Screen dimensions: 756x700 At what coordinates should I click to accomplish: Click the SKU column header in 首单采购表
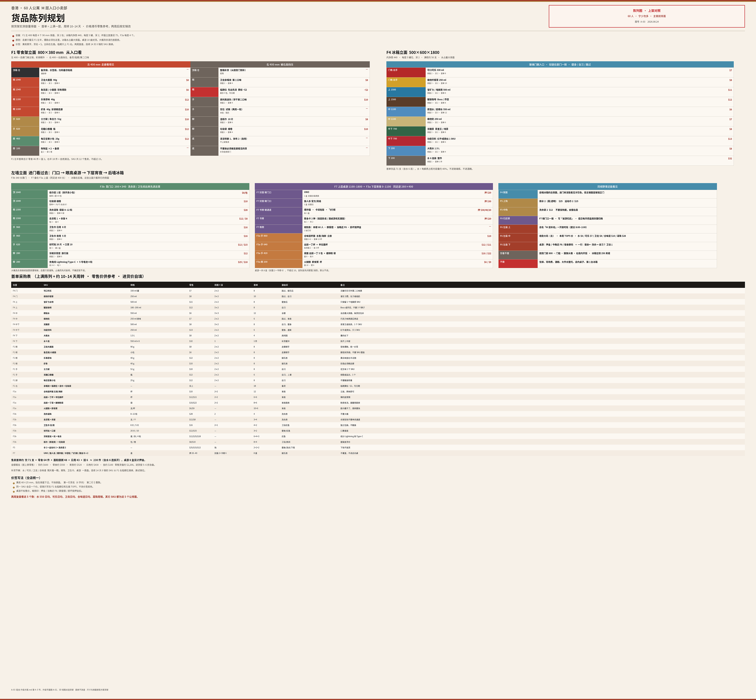pos(46,285)
